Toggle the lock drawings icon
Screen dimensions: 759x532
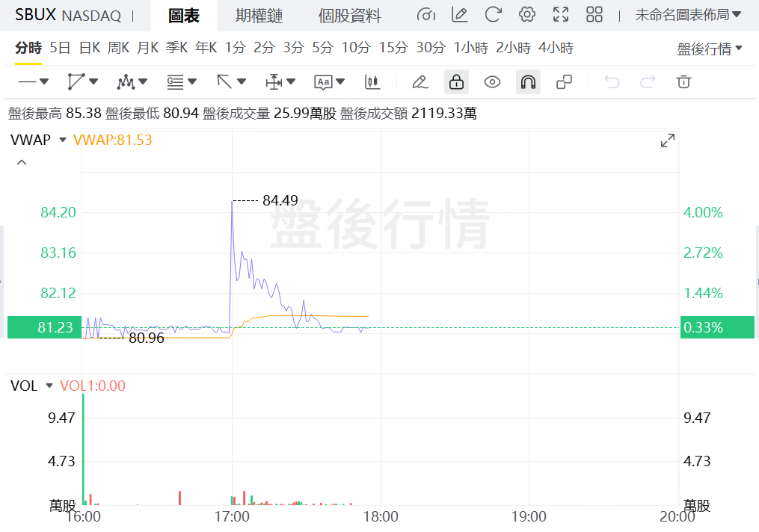pos(456,81)
